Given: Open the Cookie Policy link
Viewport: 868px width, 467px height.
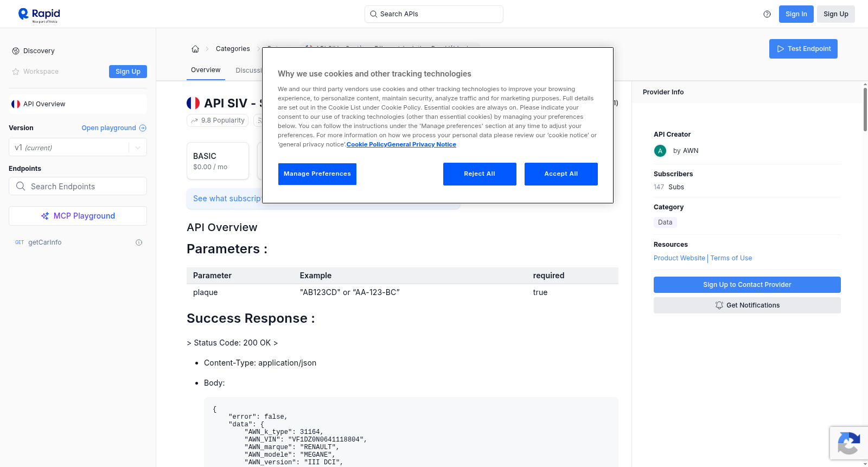Looking at the screenshot, I should point(367,144).
